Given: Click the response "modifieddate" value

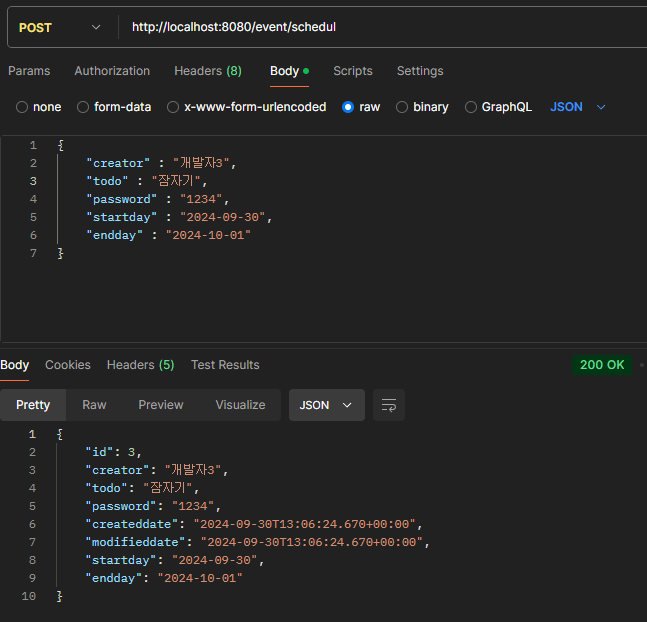Looking at the screenshot, I should pos(312,542).
